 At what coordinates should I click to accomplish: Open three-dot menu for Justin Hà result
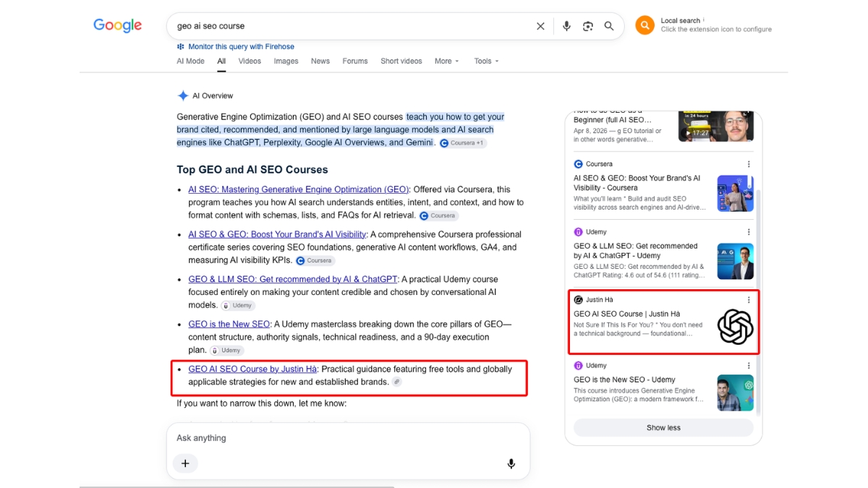749,300
